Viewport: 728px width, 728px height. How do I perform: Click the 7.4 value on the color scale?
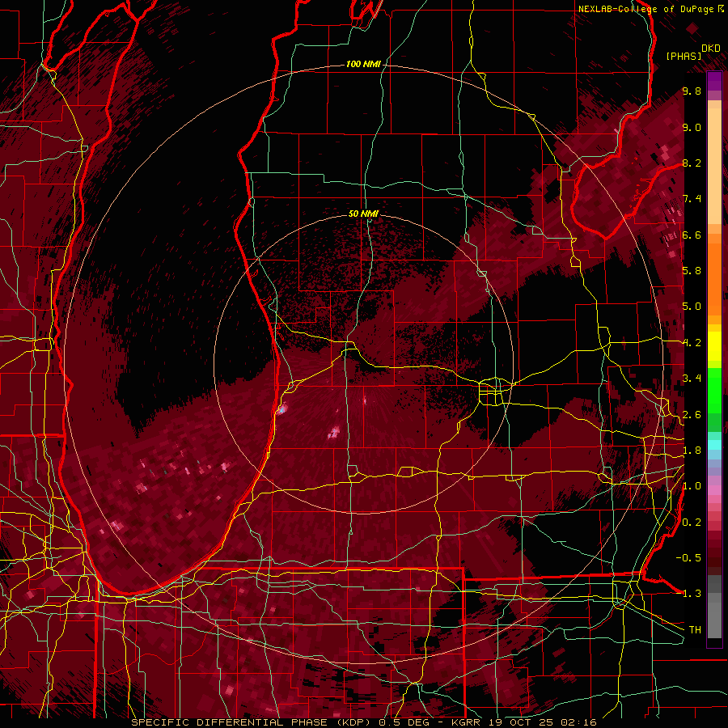[x=692, y=199]
